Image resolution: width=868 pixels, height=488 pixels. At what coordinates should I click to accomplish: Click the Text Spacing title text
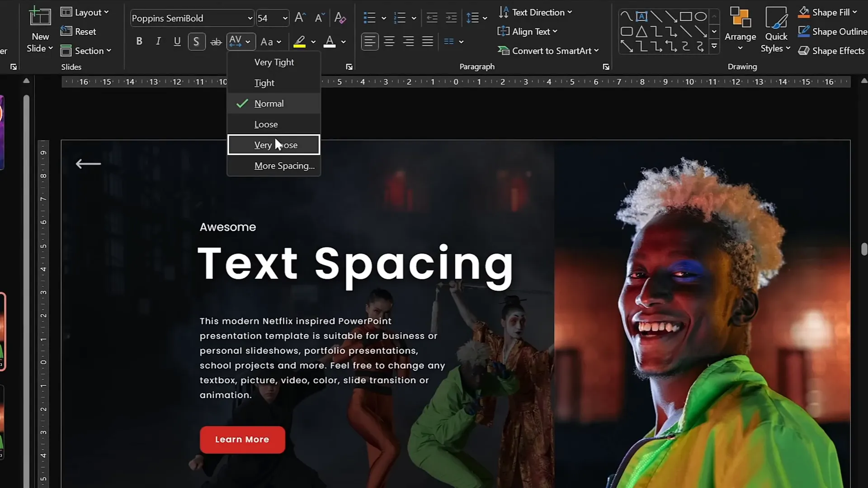click(x=355, y=266)
